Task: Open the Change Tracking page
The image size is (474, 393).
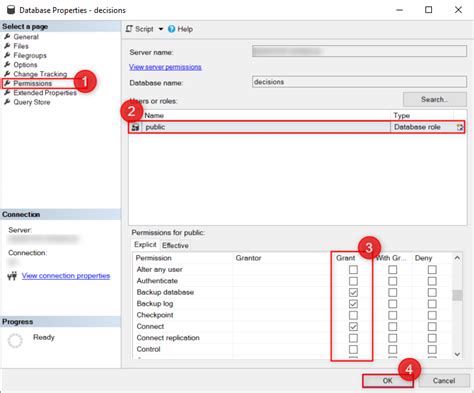Action: 40,74
